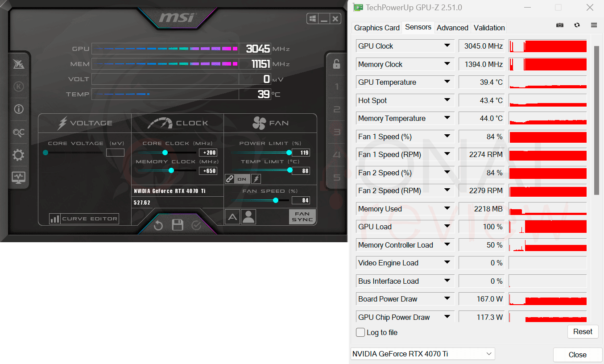
Task: Open the GPU-Z hamburger menu
Action: click(x=594, y=25)
